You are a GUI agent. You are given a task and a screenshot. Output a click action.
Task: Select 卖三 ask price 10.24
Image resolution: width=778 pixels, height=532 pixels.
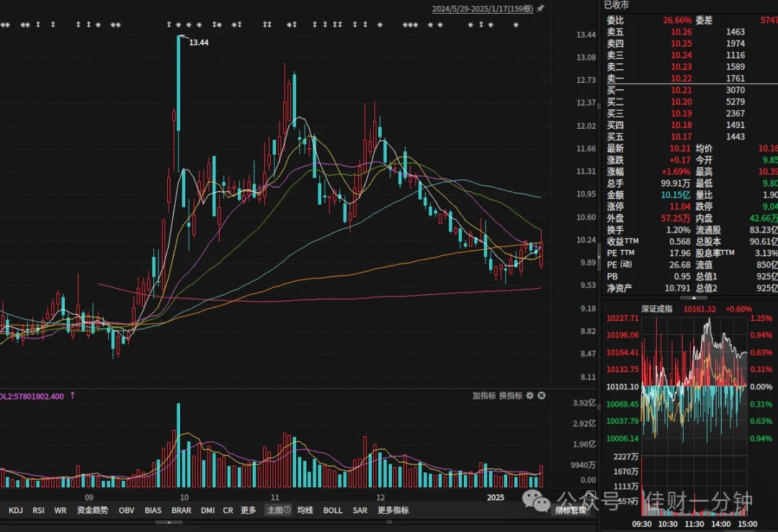(x=681, y=55)
